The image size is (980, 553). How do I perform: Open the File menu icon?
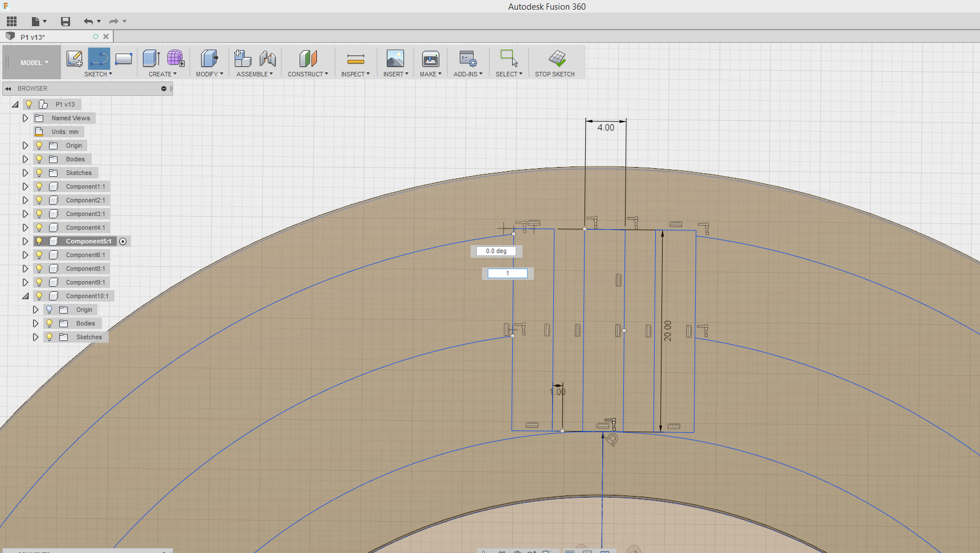point(38,22)
